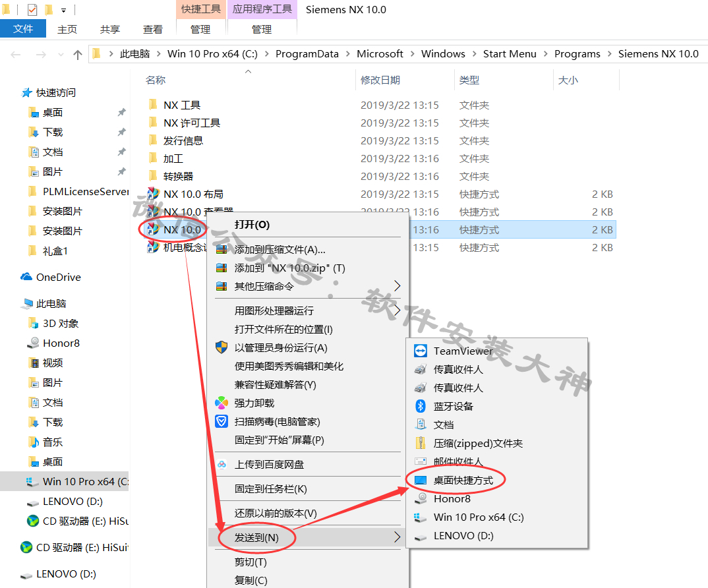Open 管理 tab under 应用程序工具
708x588 pixels.
[262, 30]
